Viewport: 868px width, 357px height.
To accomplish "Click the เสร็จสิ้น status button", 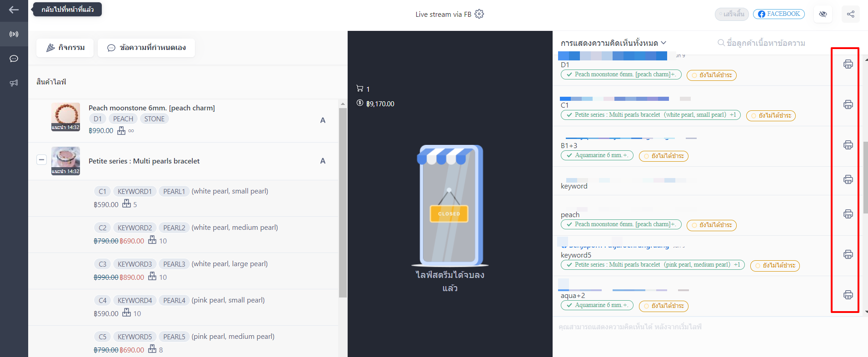I will tap(732, 14).
